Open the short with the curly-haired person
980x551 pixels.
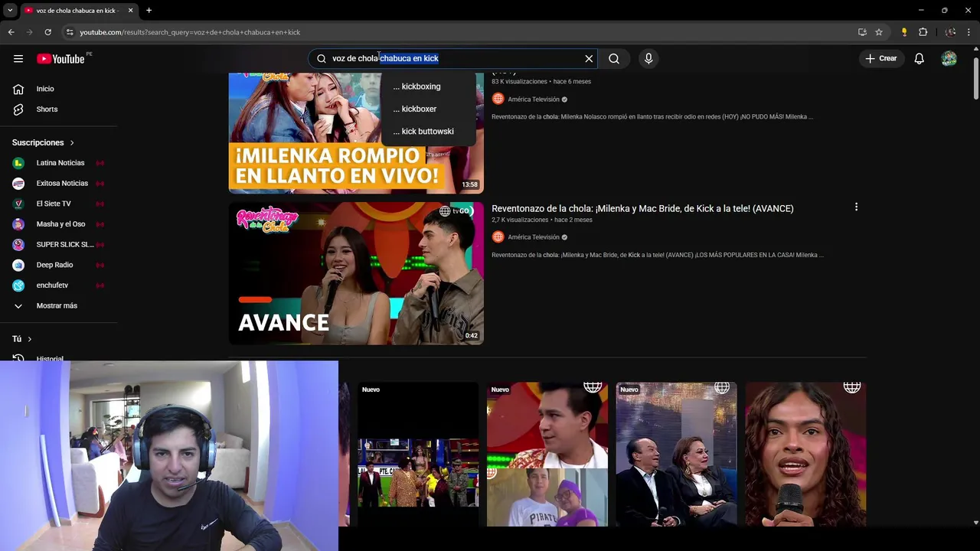tap(805, 455)
